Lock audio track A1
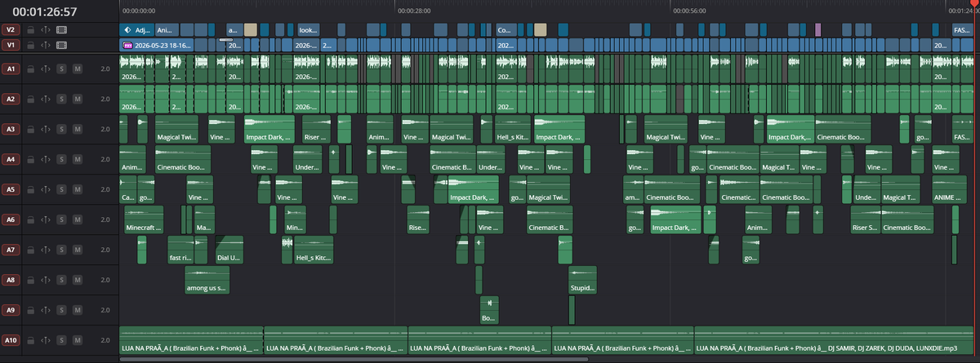This screenshot has width=980, height=363. (30, 69)
